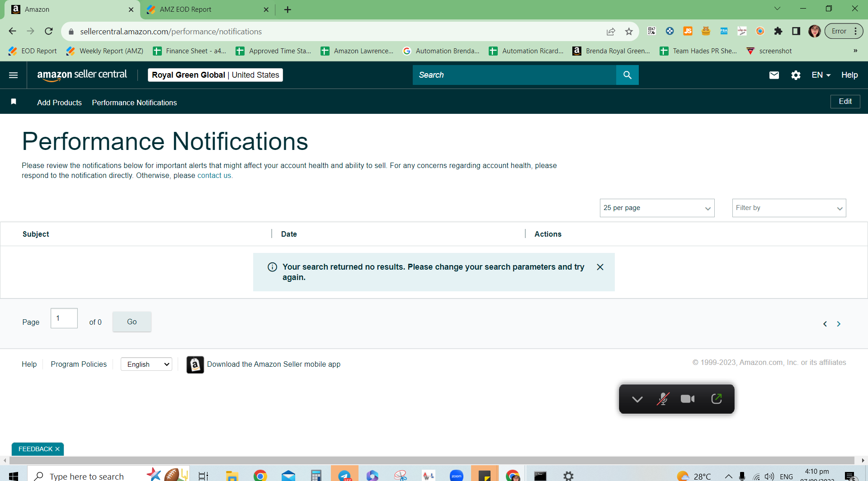Click the bookmark flag icon

tap(14, 102)
